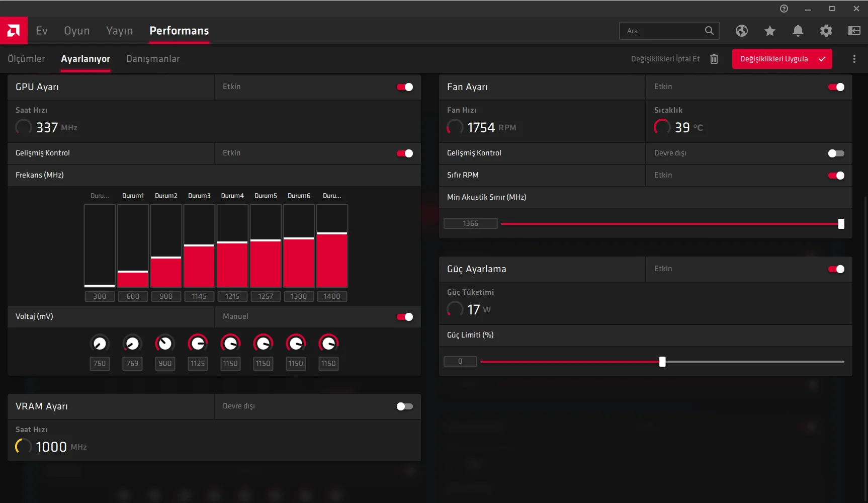
Task: Disable the GPU Ayarı toggle
Action: [405, 87]
